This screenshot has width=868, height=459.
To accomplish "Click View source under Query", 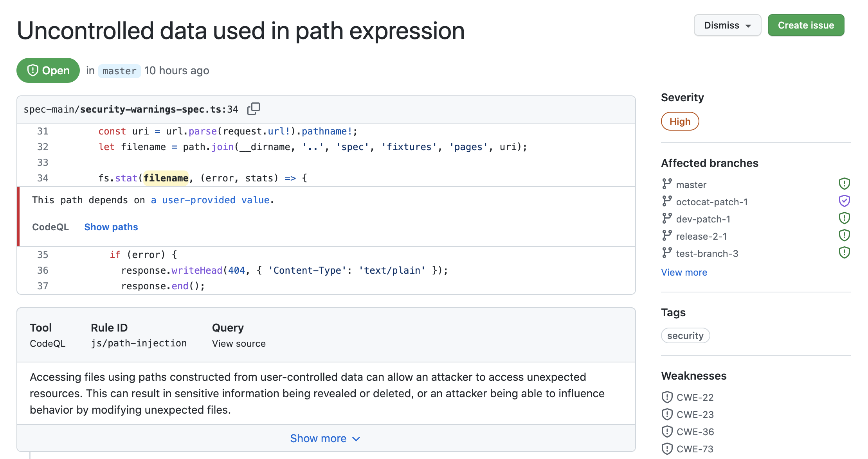I will click(x=239, y=344).
